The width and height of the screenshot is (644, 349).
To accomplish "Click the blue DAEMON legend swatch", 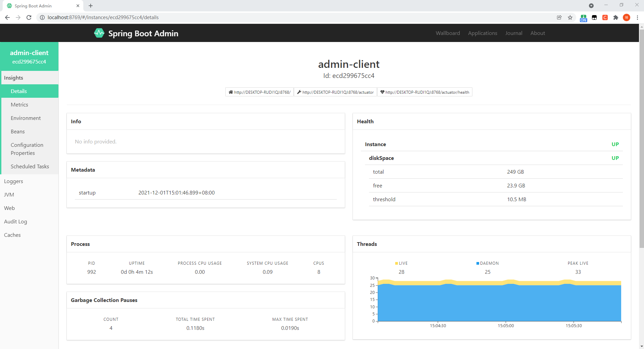I will (x=478, y=263).
